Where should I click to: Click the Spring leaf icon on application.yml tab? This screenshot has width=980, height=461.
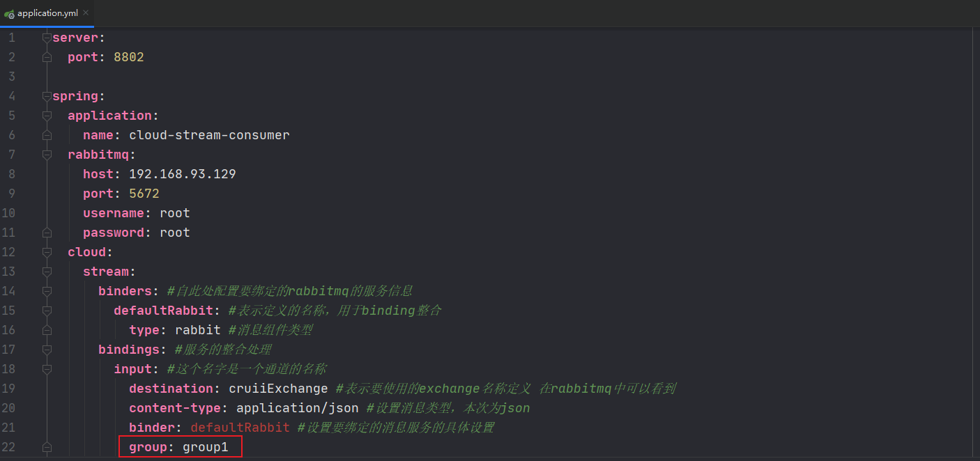tap(9, 13)
